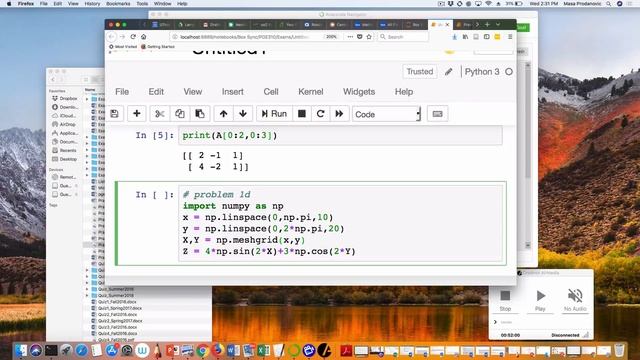Image resolution: width=640 pixels, height=360 pixels.
Task: Open Chrome from the Dock
Action: click(202, 350)
